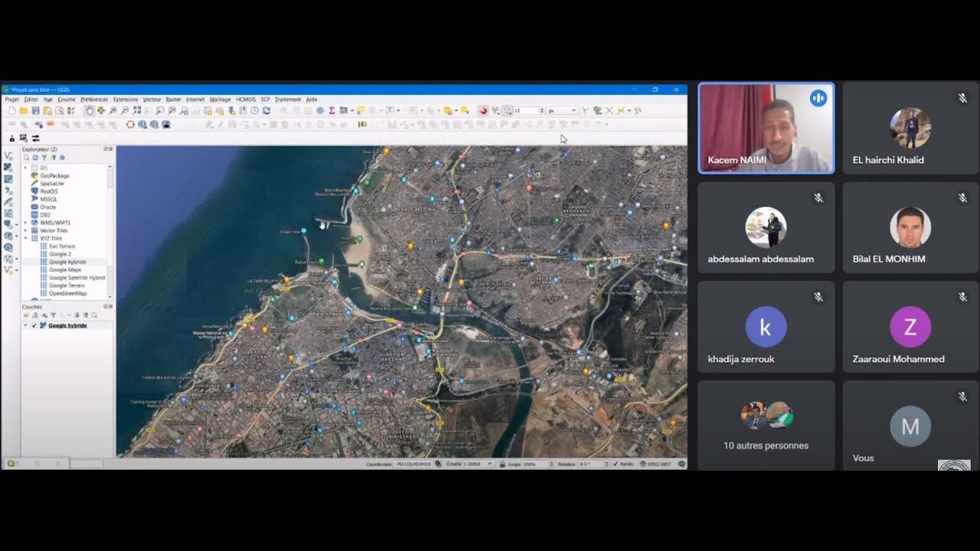The image size is (980, 551).
Task: Toggle the Rendu checkbox in status bar
Action: pos(615,464)
